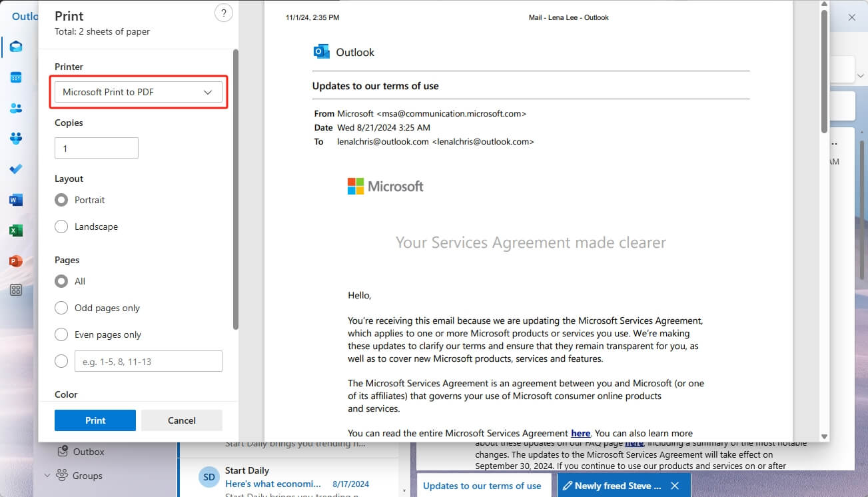The height and width of the screenshot is (497, 868).
Task: Click the Copies number field
Action: pos(97,148)
